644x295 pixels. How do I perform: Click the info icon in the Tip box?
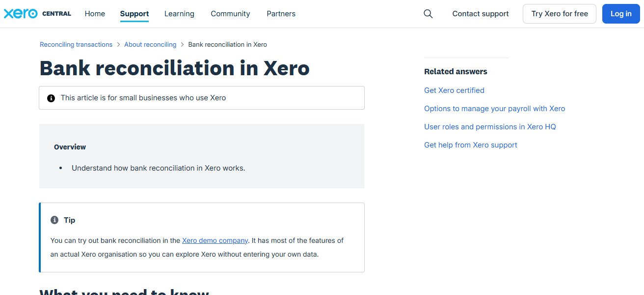(54, 220)
